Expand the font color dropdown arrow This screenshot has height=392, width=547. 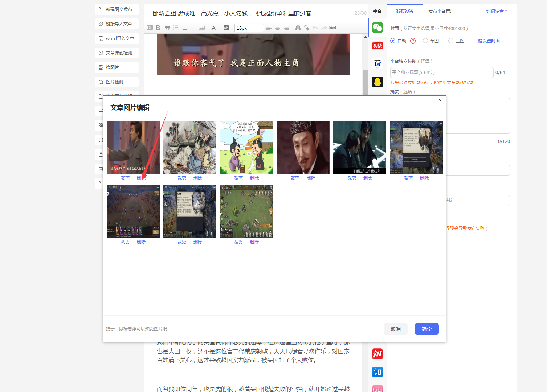point(220,28)
